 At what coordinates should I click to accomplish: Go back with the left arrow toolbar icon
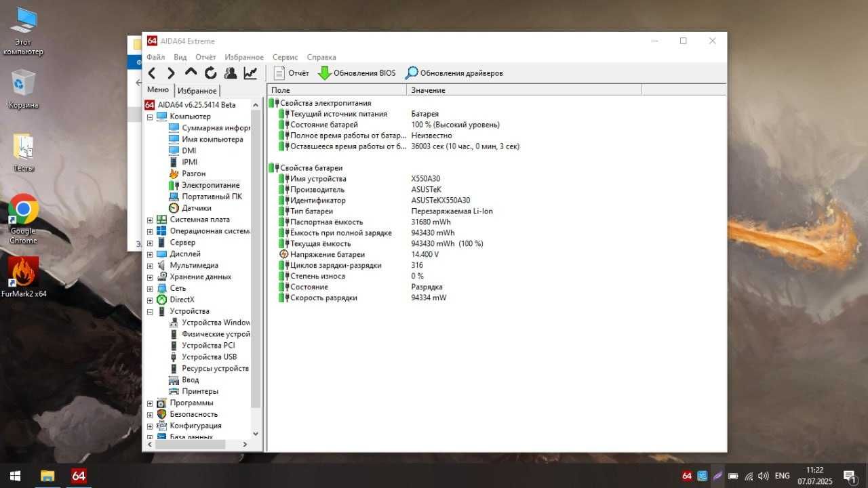click(x=152, y=73)
